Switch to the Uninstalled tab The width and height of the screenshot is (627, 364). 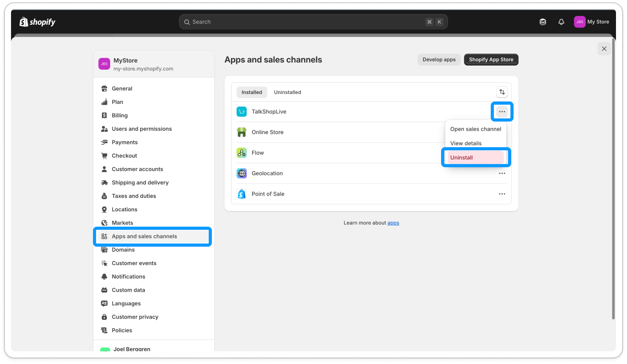(288, 92)
